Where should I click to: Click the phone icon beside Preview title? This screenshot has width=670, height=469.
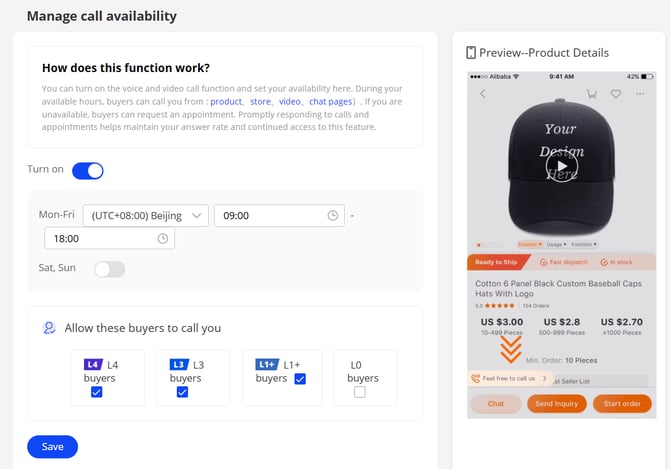point(471,52)
